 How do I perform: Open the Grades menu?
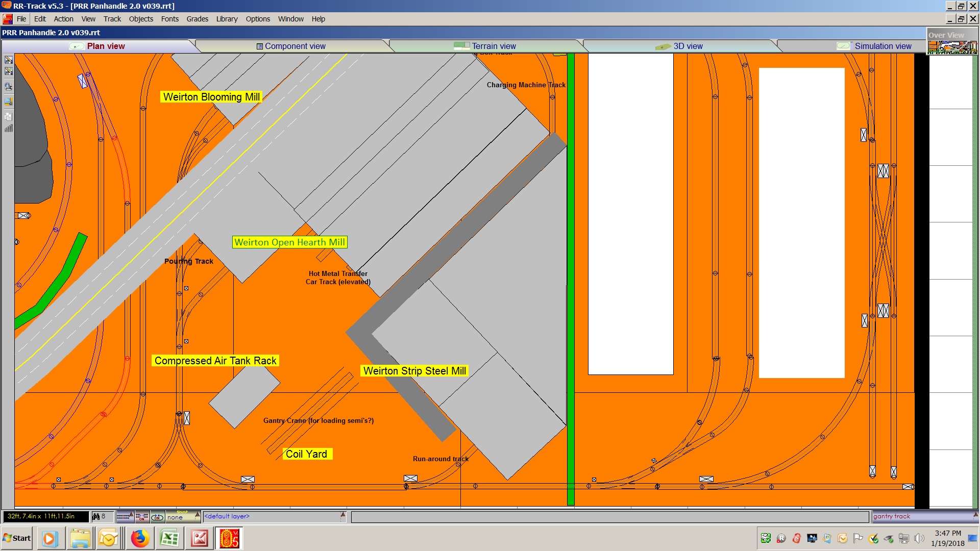click(x=197, y=19)
